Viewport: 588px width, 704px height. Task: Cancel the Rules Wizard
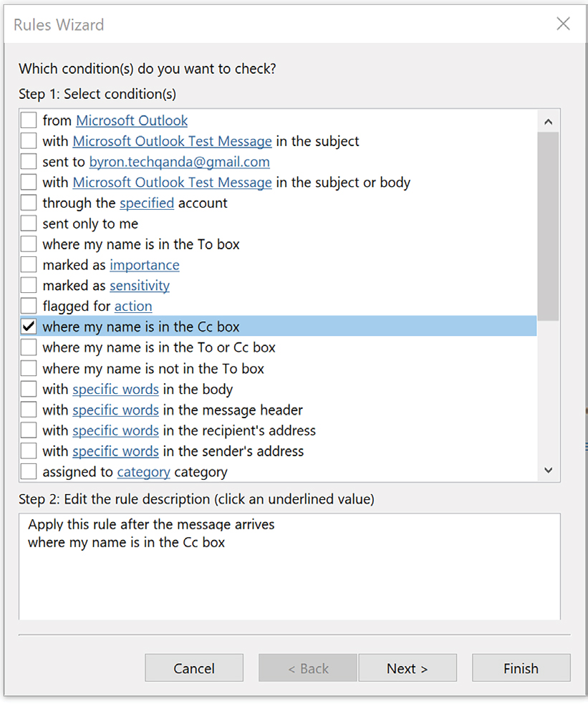pos(194,668)
